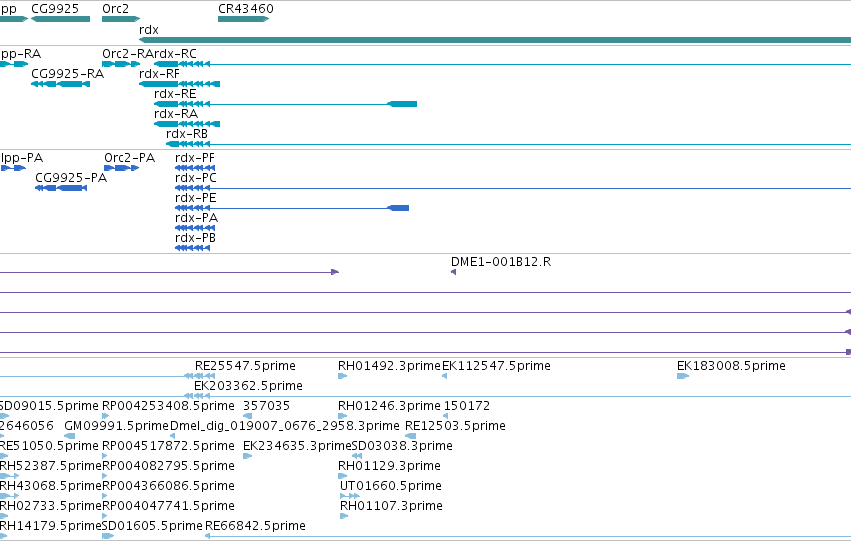Select the SD03038.3prime EST
Screen dimensions: 851x541
(x=357, y=456)
